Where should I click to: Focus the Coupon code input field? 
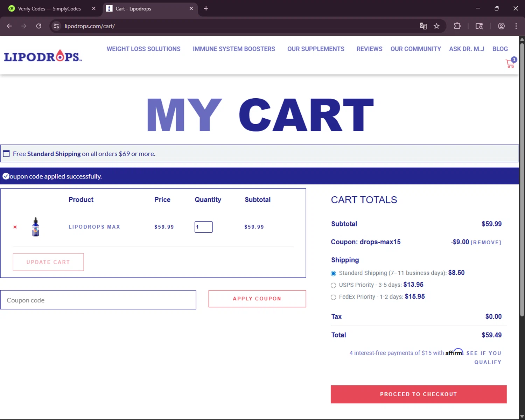(x=98, y=300)
